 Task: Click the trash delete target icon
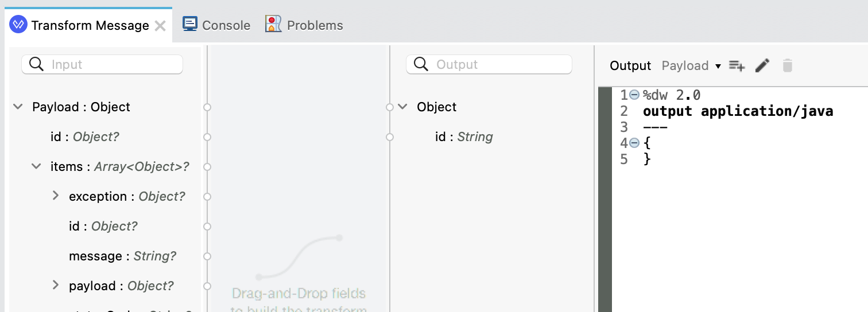point(788,65)
